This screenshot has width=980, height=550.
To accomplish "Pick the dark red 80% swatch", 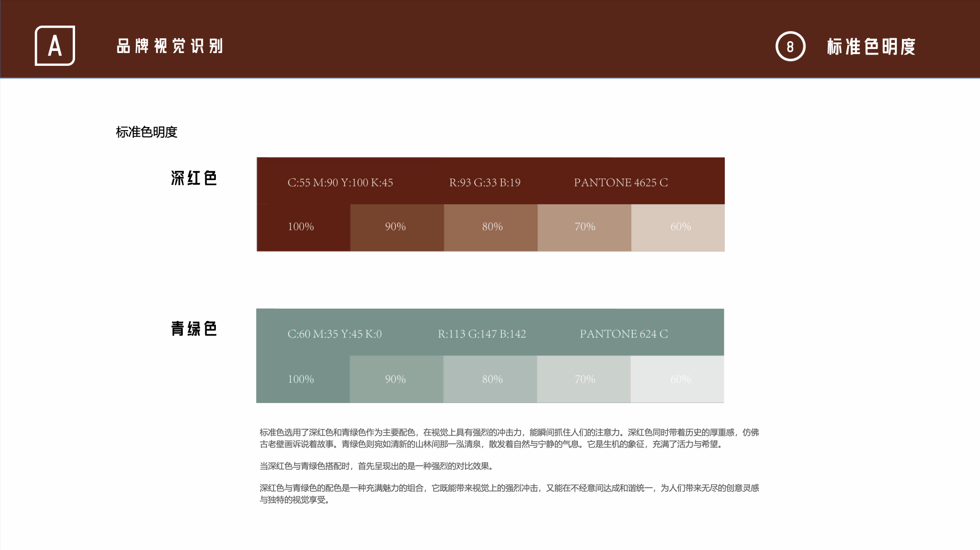I will pos(491,228).
